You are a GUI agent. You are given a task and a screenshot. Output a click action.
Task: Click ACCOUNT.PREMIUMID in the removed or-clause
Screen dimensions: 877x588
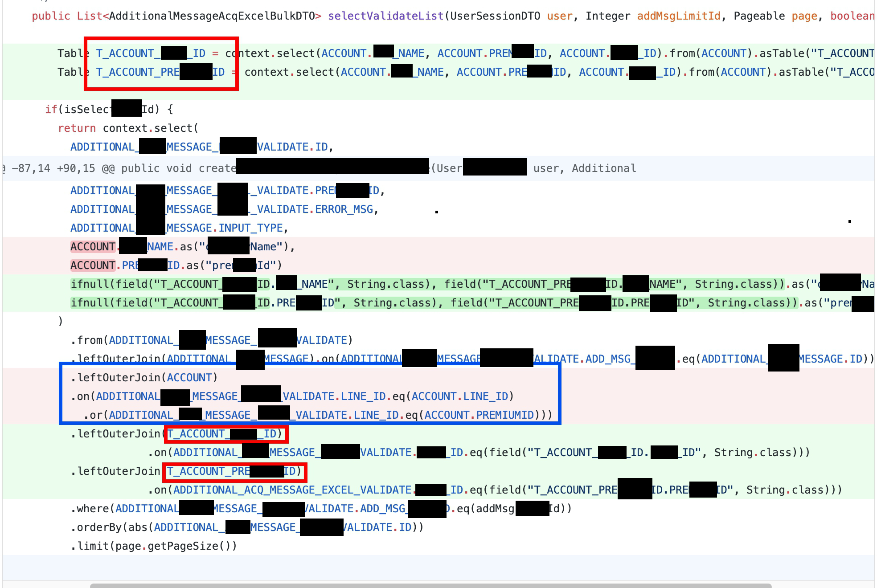[479, 415]
